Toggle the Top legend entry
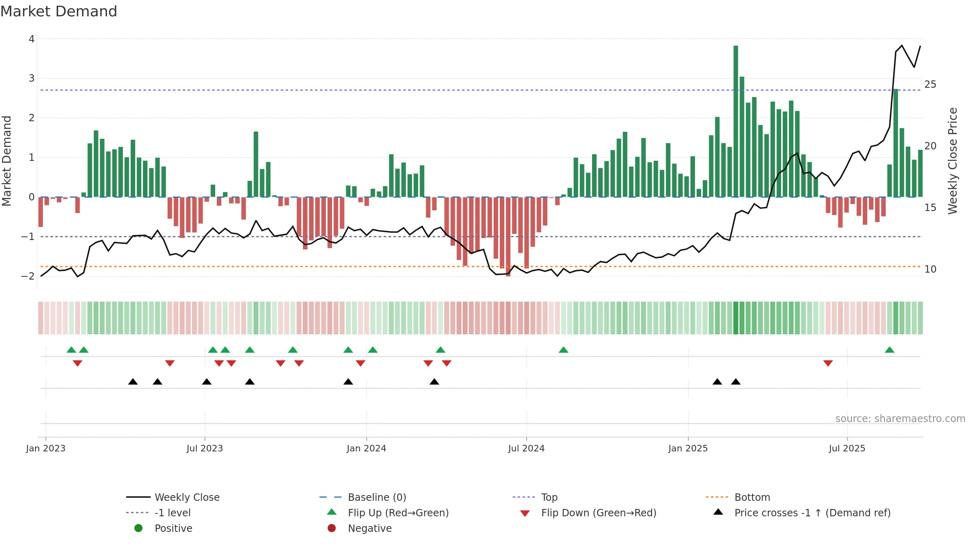 coord(535,497)
